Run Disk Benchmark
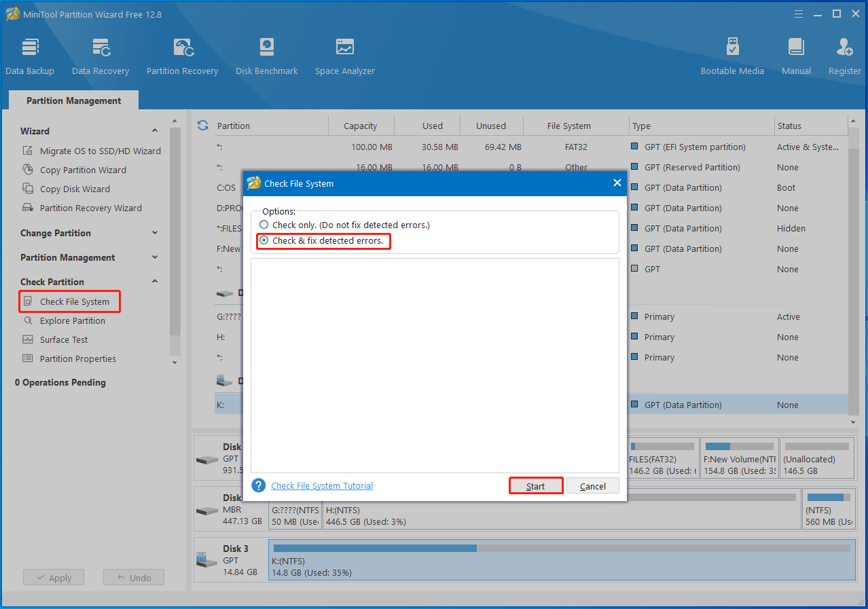 pos(267,56)
